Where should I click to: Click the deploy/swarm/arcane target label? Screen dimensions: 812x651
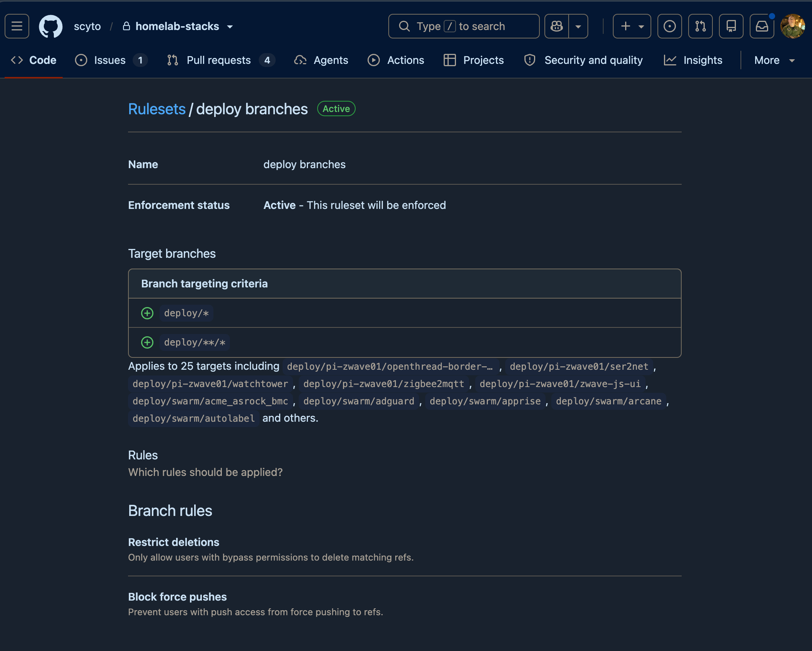point(609,401)
